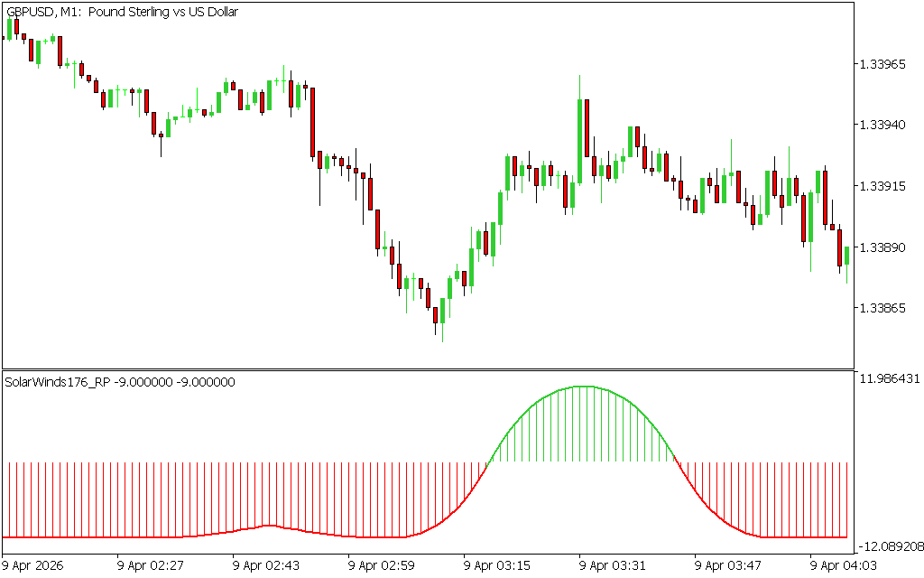Screen dimensions: 924x578
Task: Select the 9 Apr 03:15 time label
Action: pos(497,565)
